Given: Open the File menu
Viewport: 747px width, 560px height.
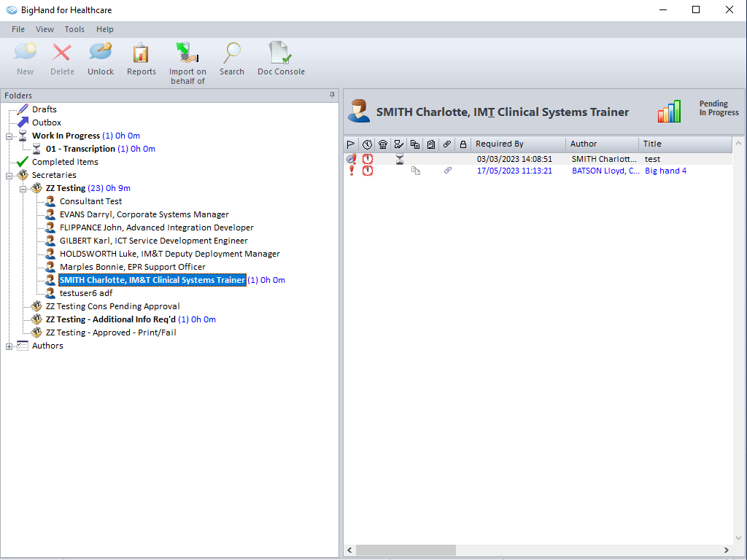Looking at the screenshot, I should coord(18,29).
